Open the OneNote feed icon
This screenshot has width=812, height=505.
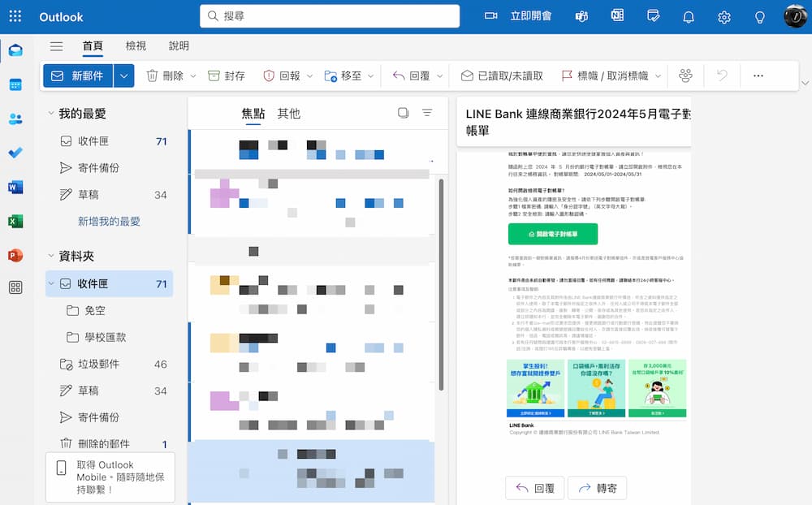pos(617,16)
